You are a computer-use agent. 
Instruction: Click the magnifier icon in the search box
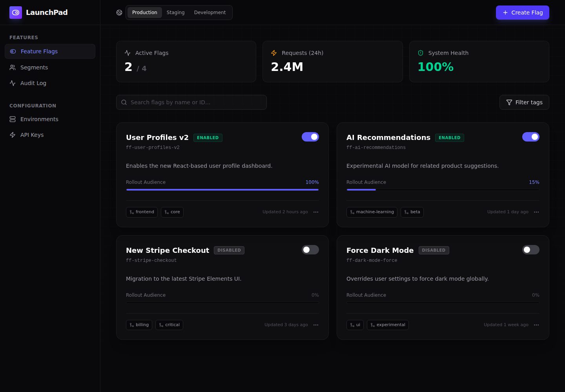click(124, 102)
